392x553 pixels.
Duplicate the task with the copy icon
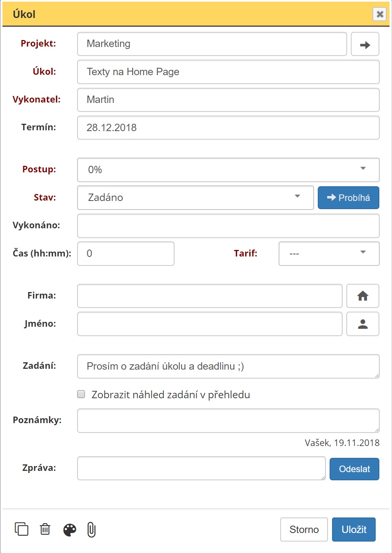click(x=22, y=529)
